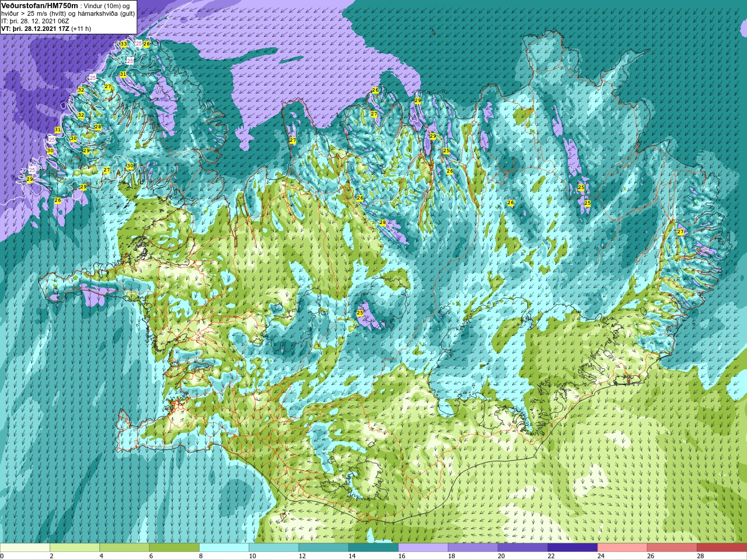Image resolution: width=747 pixels, height=560 pixels.
Task: Choose the 12–14 m/s medium teal legend swatch
Action: [x=324, y=548]
